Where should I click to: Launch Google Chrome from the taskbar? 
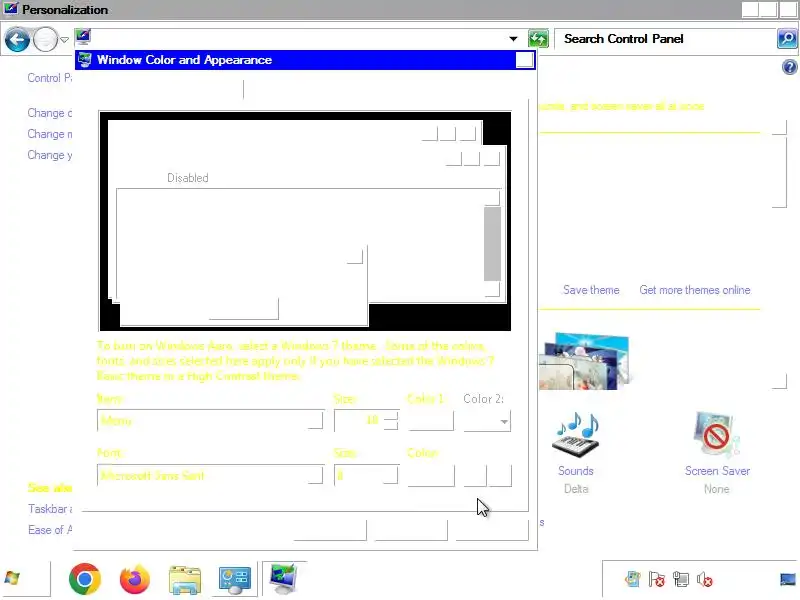[x=85, y=579]
